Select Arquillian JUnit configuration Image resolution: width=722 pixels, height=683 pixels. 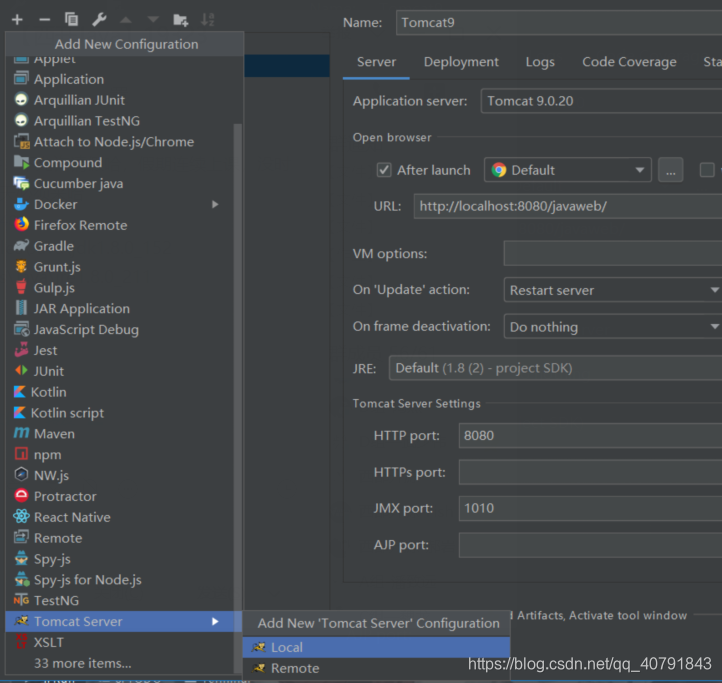click(x=123, y=100)
